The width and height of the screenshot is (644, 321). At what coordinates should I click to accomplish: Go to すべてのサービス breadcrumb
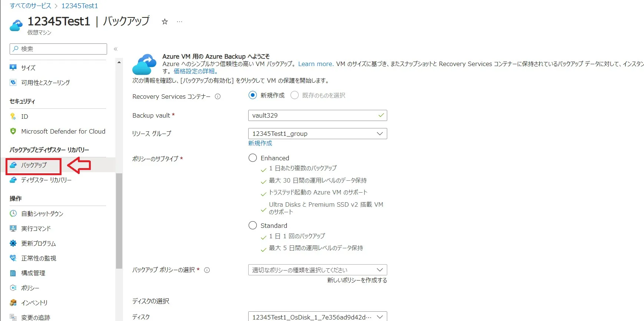coord(30,6)
